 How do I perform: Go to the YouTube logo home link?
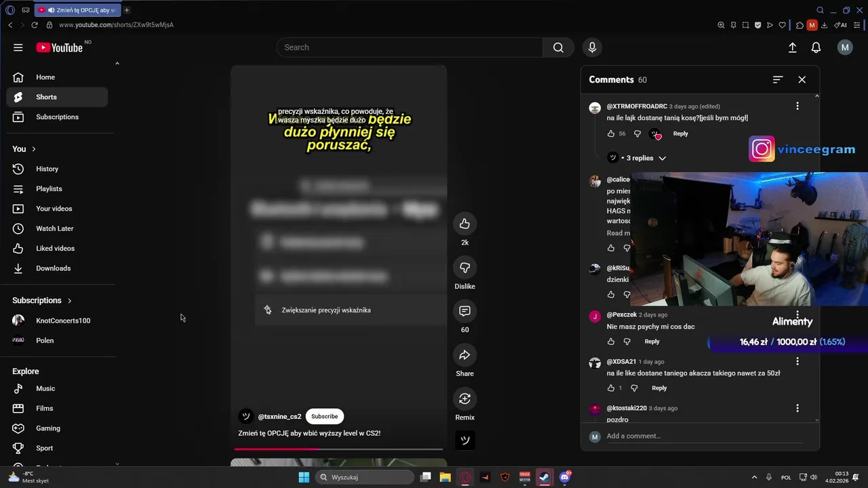pos(59,47)
